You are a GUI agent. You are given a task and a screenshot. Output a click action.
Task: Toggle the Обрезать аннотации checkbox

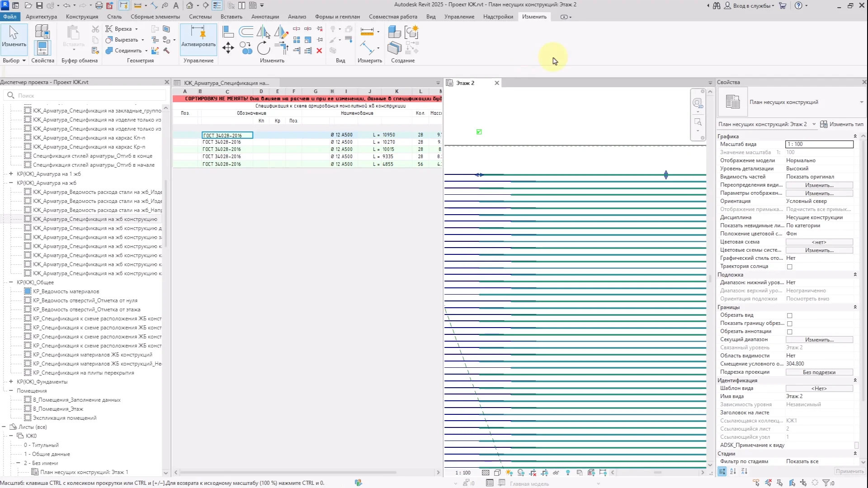790,332
